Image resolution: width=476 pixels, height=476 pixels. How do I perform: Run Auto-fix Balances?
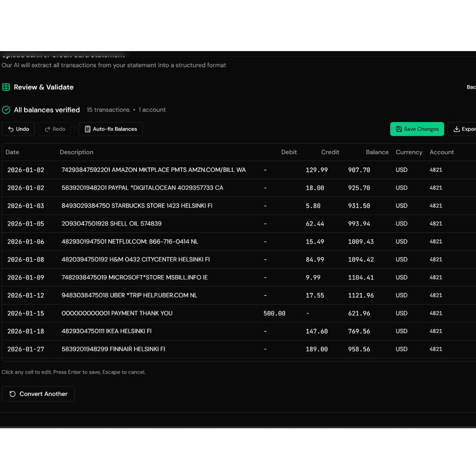(110, 129)
